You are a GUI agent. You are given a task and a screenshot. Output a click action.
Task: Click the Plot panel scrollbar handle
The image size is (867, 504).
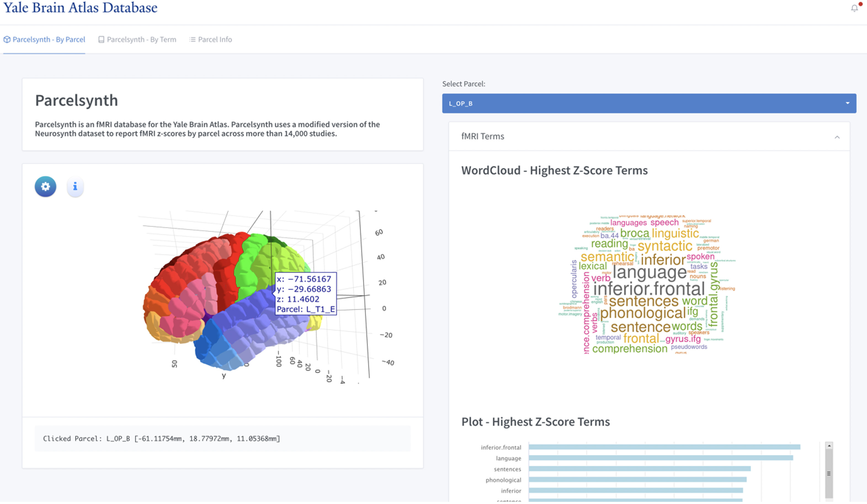click(829, 474)
